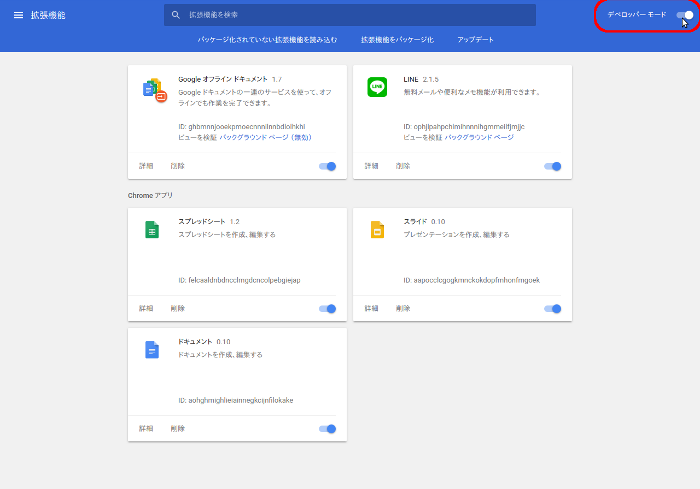Turn off the Slides app toggle
700x489 pixels.
click(x=553, y=309)
